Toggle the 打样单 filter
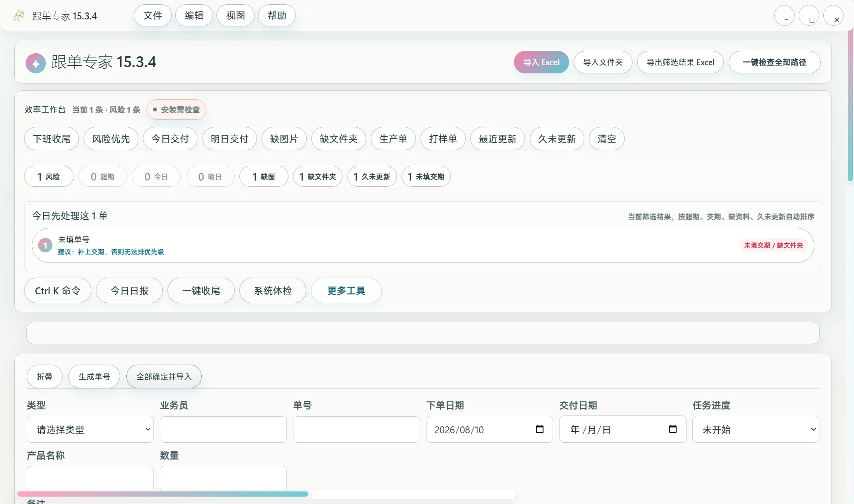Viewport: 854px width, 504px height. tap(443, 139)
